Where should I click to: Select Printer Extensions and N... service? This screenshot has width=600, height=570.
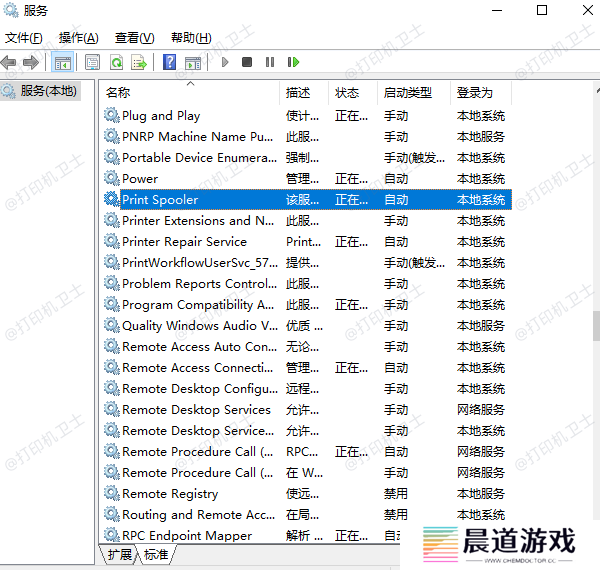coord(198,221)
